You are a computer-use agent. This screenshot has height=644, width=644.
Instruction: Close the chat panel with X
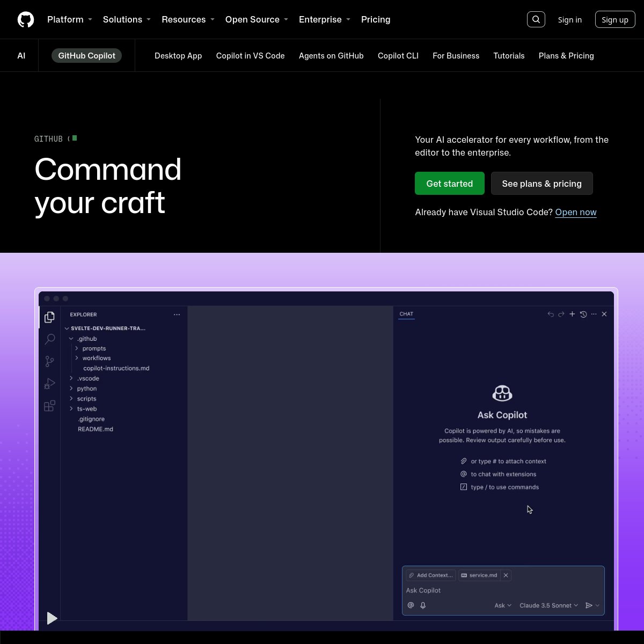[x=604, y=314]
